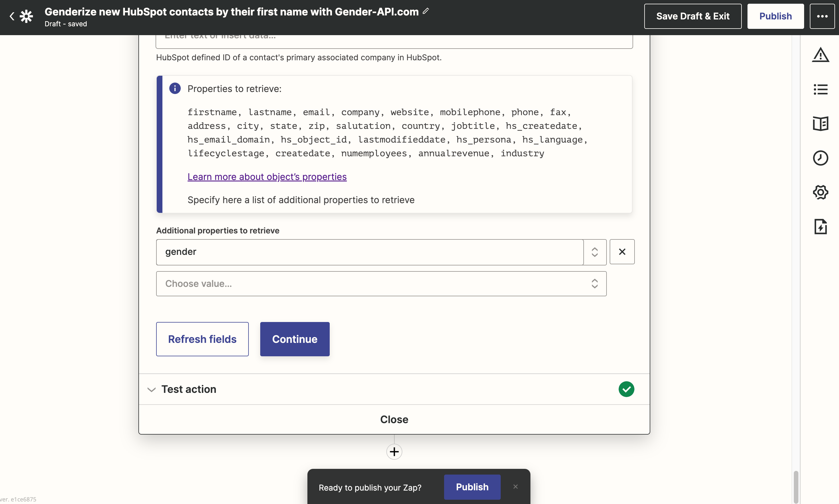Click the Refresh fields button
The width and height of the screenshot is (839, 504).
202,339
